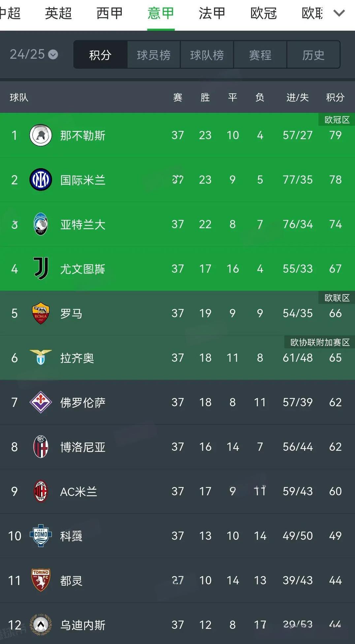Expand the league list chevron
This screenshot has height=644, width=355.
(339, 13)
